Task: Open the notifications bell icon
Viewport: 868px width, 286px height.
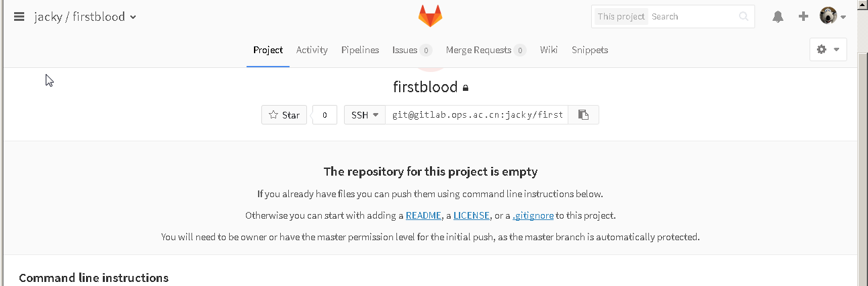Action: 778,17
